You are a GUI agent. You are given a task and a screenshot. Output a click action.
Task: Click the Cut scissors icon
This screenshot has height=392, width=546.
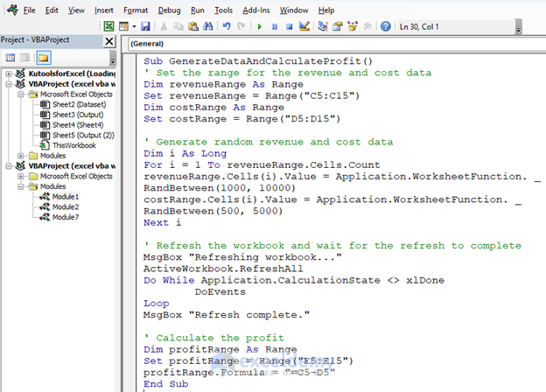point(164,26)
